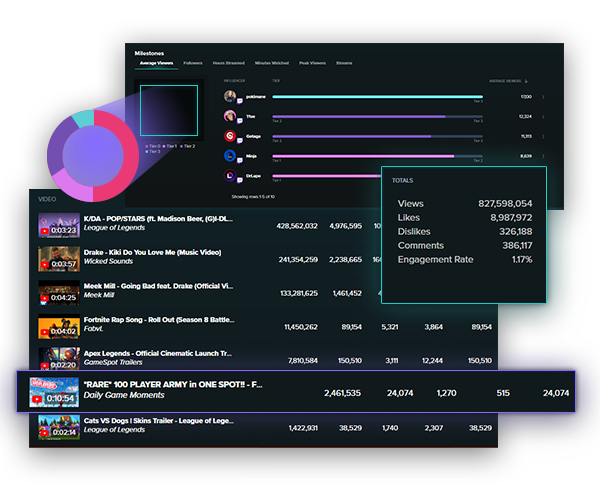Switch to the Streams tab
600x500 pixels.
[344, 63]
